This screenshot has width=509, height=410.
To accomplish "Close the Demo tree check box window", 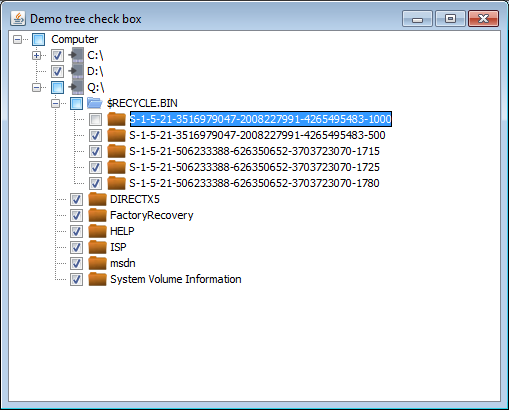I will (x=483, y=18).
